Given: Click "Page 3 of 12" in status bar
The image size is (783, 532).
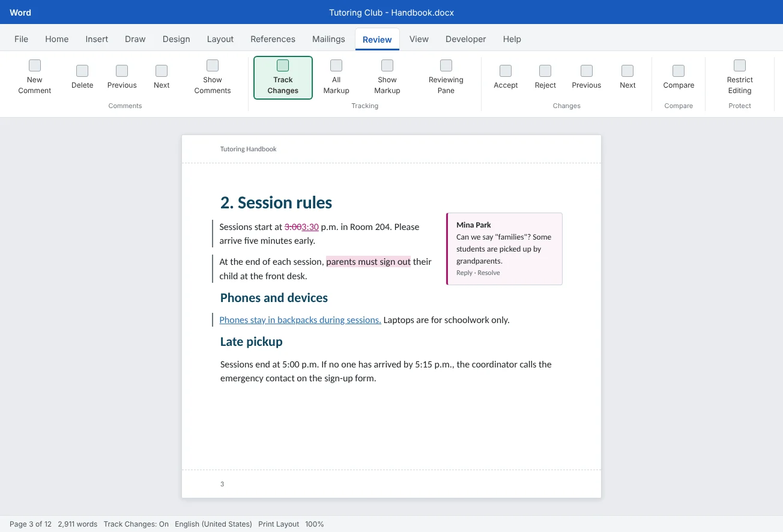Looking at the screenshot, I should click(x=31, y=524).
